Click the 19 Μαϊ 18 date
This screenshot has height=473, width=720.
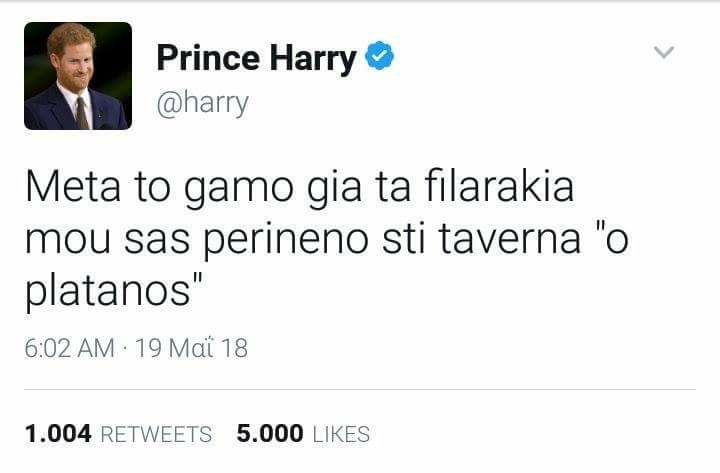point(191,348)
